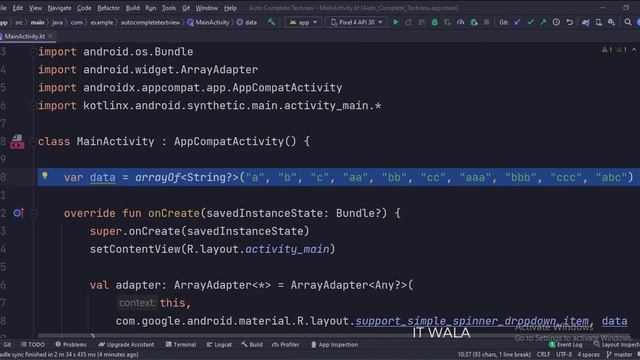The width and height of the screenshot is (640, 360).
Task: Open the Build menu
Action: click(133, 8)
